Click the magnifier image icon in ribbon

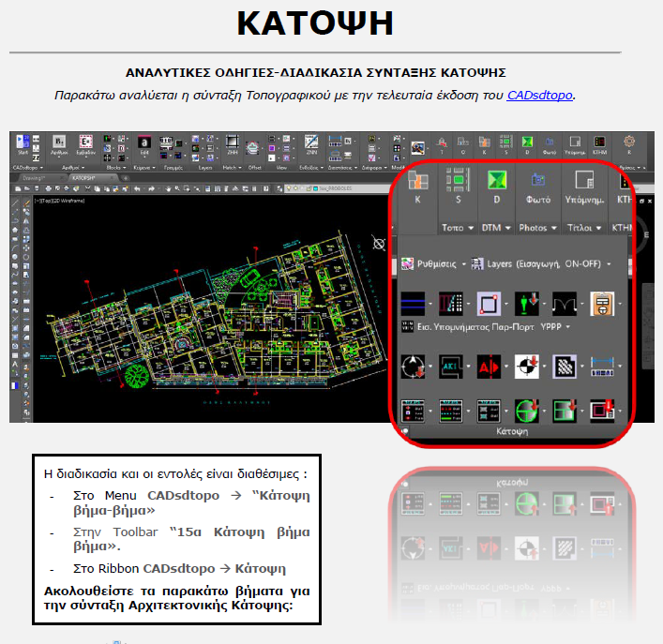(417, 148)
